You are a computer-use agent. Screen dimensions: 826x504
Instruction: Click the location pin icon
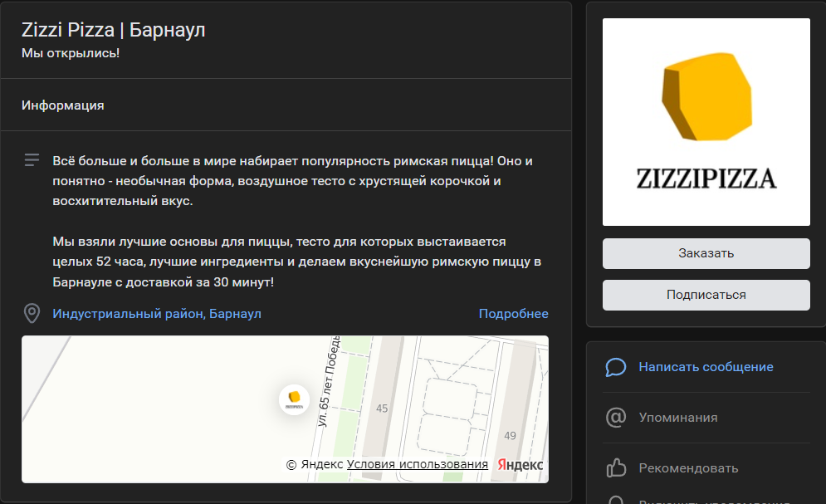coord(32,313)
